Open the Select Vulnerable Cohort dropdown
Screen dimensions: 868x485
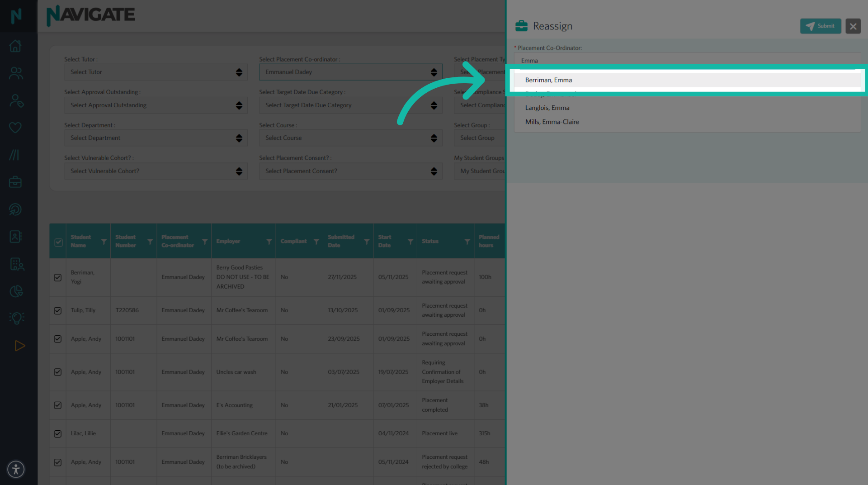tap(156, 171)
